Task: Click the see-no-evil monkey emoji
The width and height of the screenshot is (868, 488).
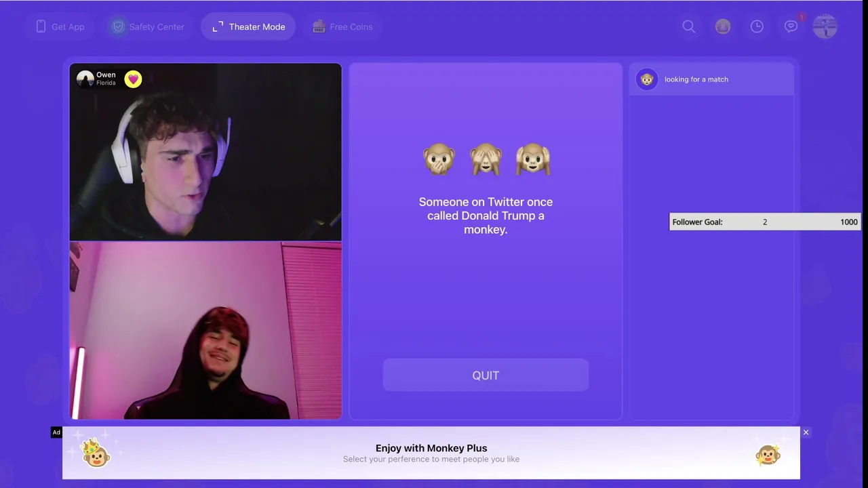Action: [486, 159]
